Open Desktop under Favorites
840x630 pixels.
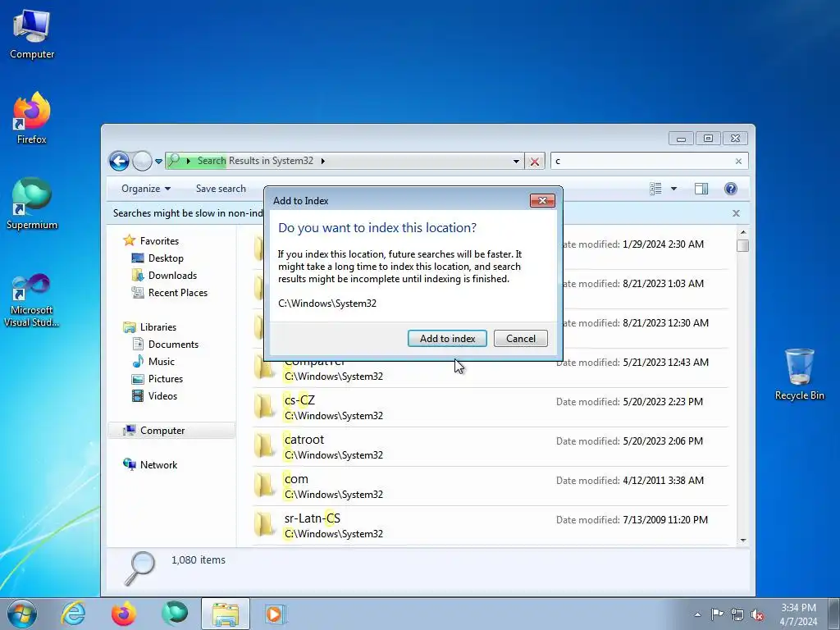coord(166,258)
